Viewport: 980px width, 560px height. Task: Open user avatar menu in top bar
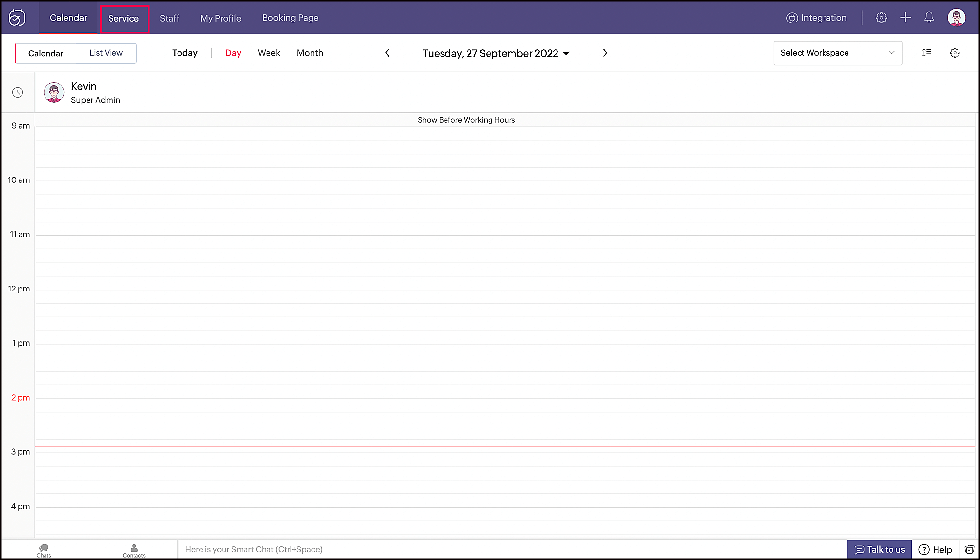coord(957,18)
